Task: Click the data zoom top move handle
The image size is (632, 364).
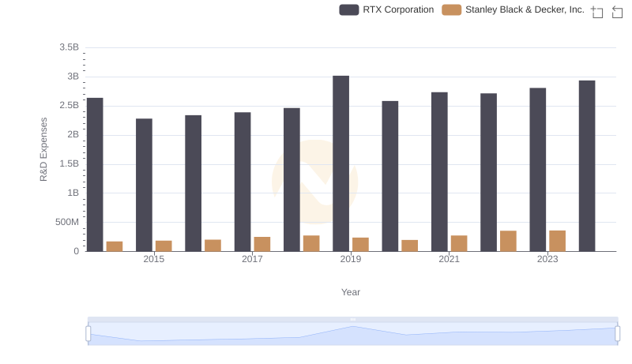Action: (352, 319)
